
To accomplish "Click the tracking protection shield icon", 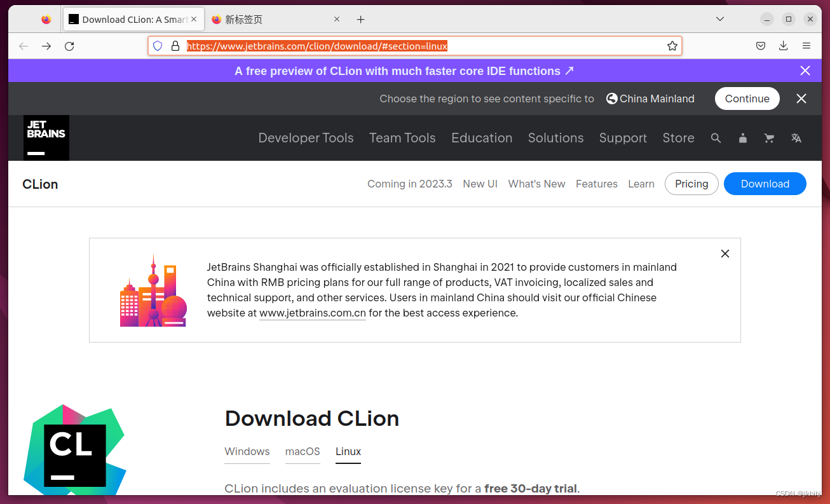I will coord(157,46).
